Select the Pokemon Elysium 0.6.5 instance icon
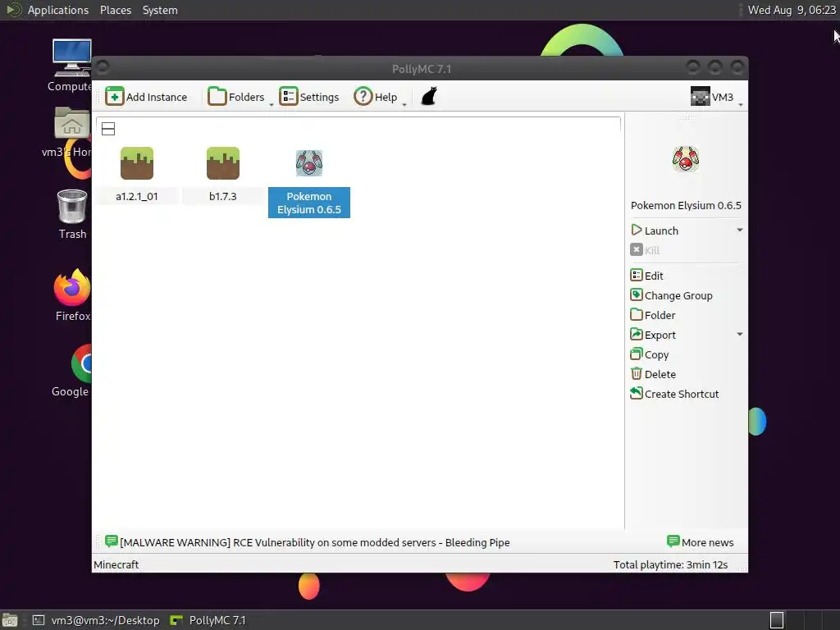840x630 pixels. [309, 163]
